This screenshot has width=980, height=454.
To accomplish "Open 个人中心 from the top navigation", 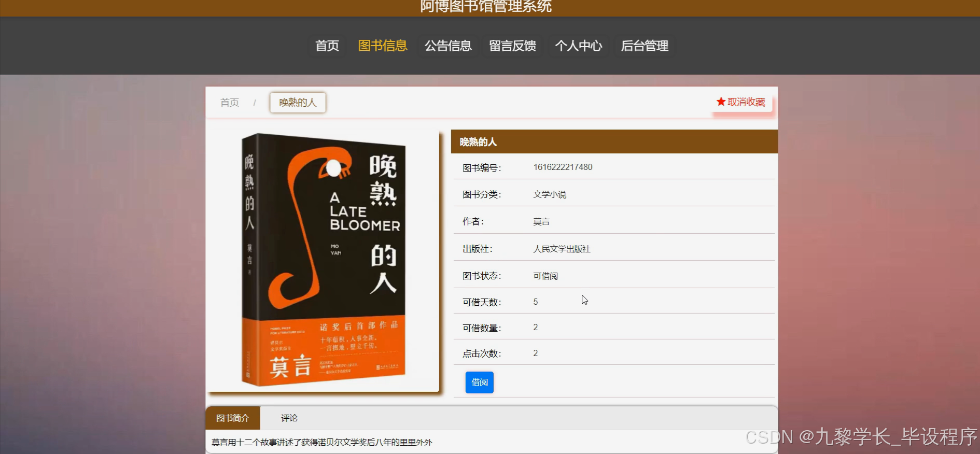I will pos(579,46).
